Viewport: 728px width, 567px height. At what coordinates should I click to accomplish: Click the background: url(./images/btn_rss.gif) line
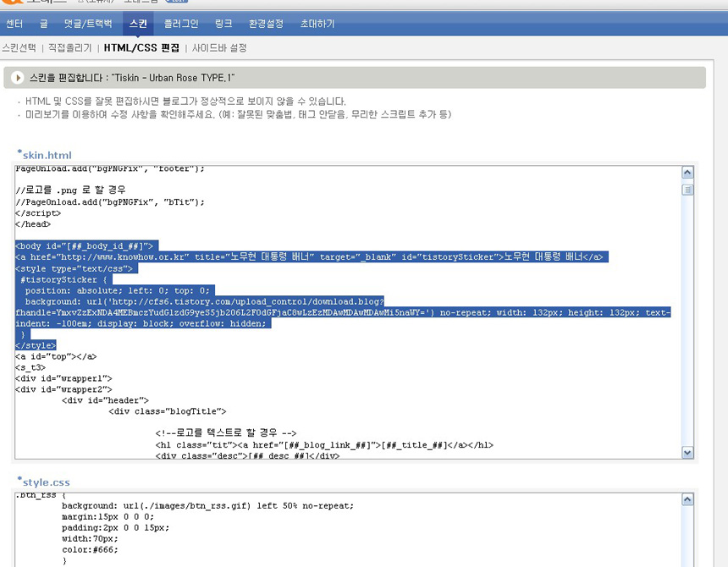208,506
